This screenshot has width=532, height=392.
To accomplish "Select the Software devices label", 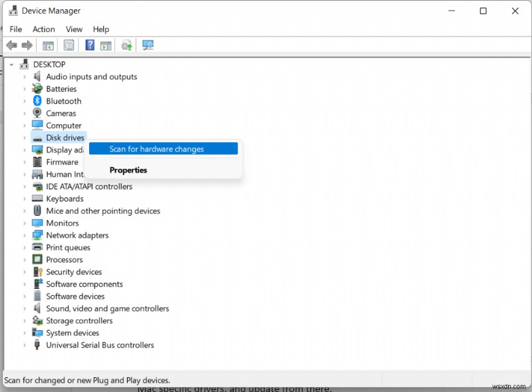I will (x=75, y=296).
